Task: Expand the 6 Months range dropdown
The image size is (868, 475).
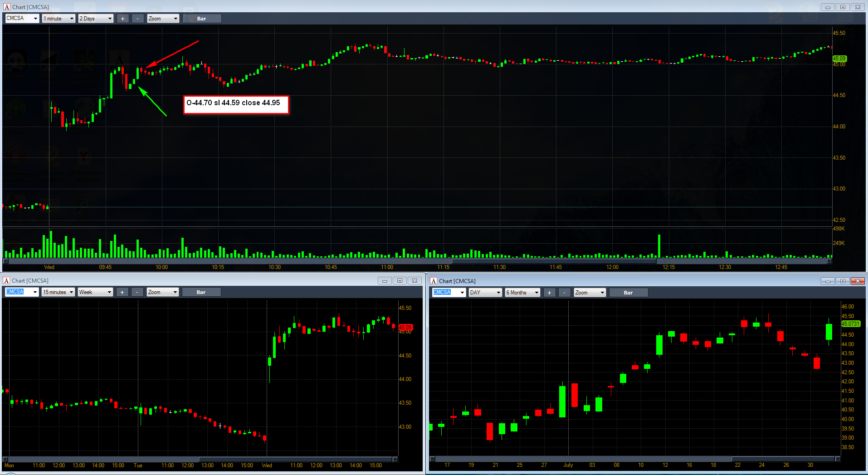Action: 522,293
